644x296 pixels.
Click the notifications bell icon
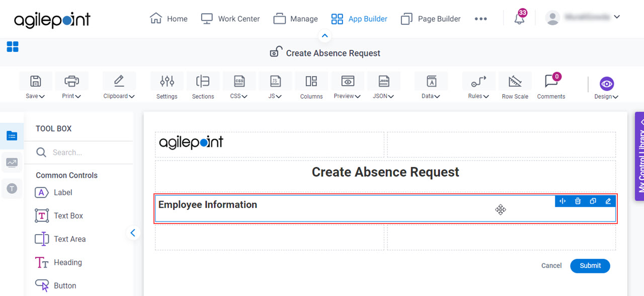(x=519, y=19)
